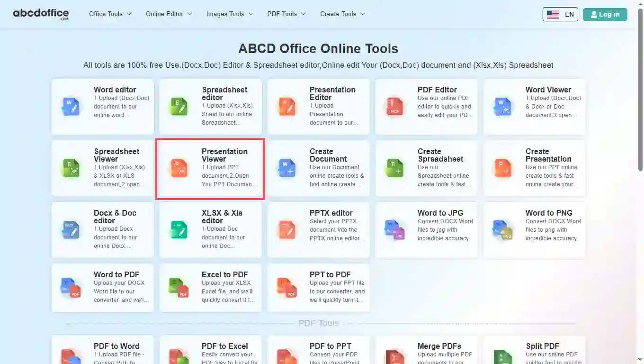
Task: Open the Word editor title link
Action: coord(115,90)
